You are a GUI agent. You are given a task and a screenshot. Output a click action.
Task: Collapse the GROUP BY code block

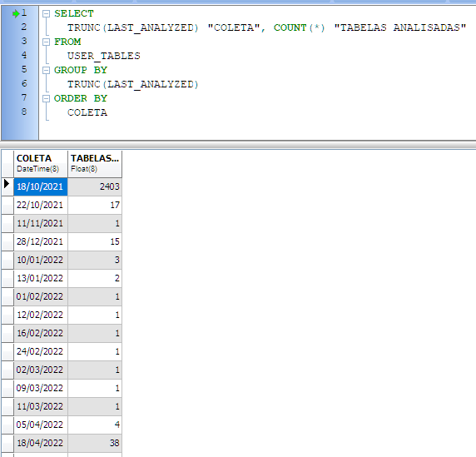coord(46,71)
